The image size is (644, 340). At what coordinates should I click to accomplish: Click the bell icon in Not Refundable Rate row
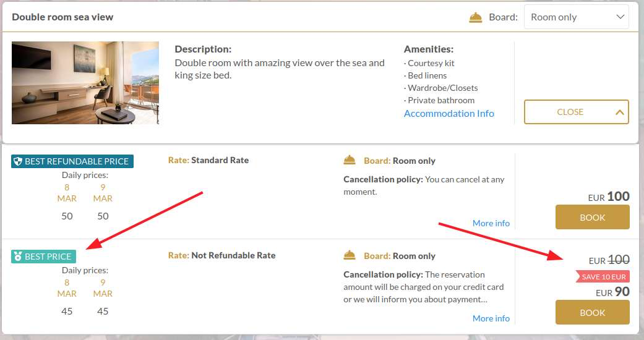click(x=350, y=255)
